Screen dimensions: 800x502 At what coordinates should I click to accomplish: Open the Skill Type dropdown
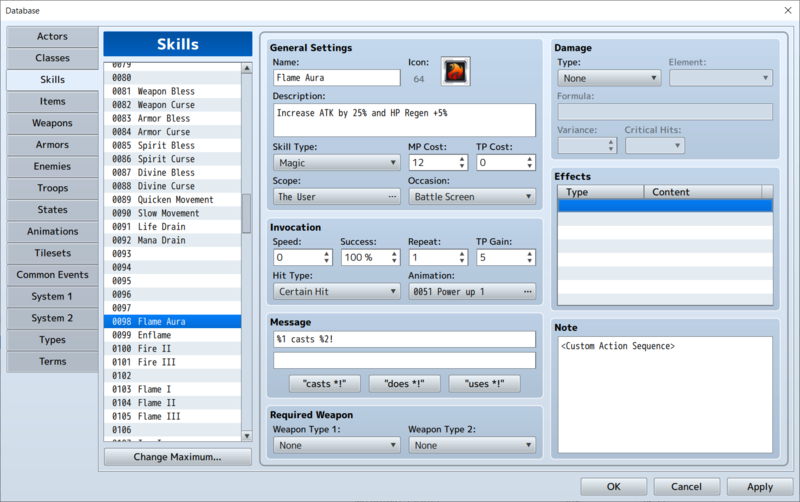coord(336,163)
